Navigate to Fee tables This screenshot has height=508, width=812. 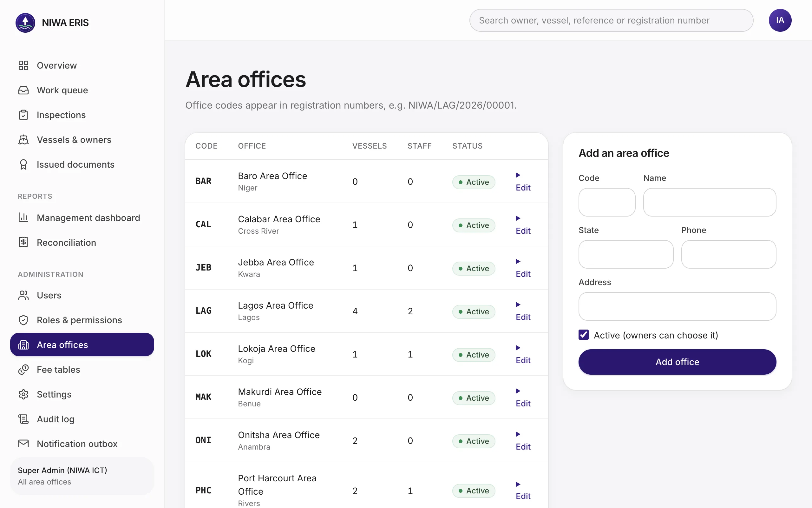tap(82, 370)
